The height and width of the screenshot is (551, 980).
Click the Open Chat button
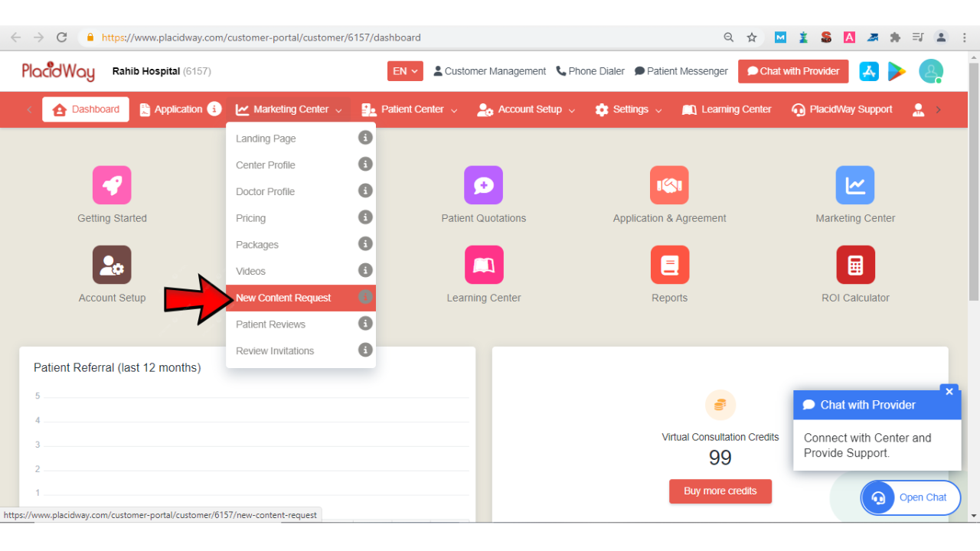point(910,497)
